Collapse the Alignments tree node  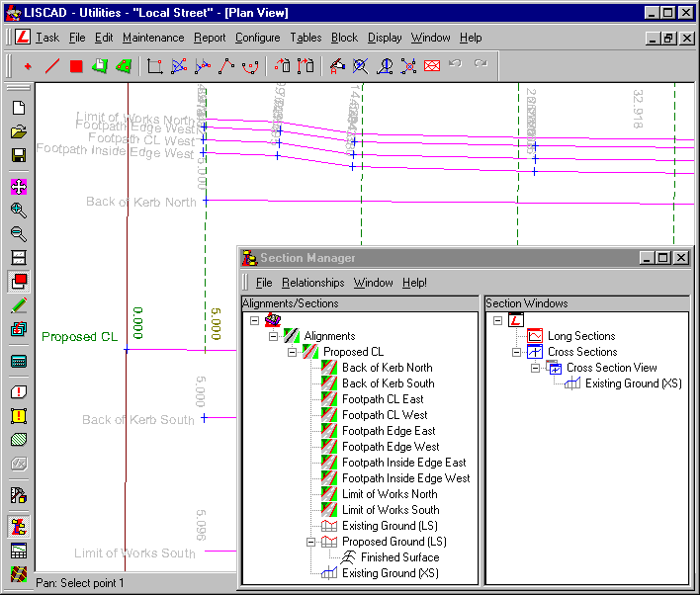[x=273, y=337]
